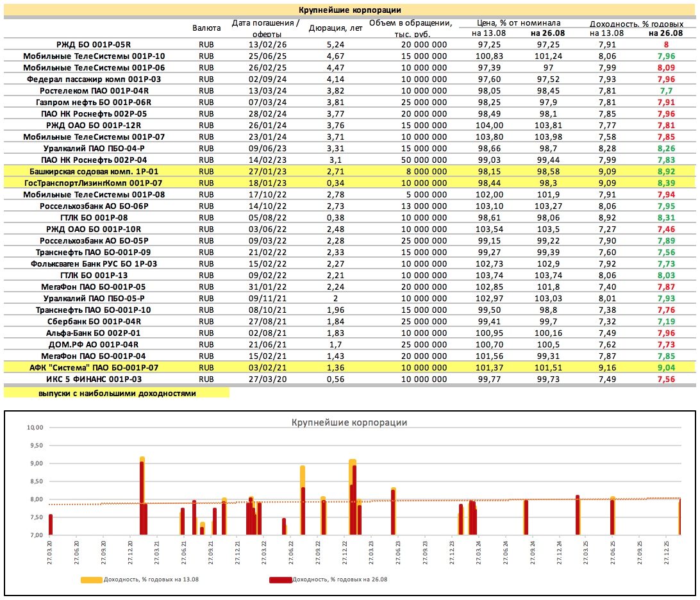Screen dimensions: 700x600
Task: Click the yellow 'выпуски с наибольшими доходностями' legend cell
Action: pyautogui.click(x=117, y=393)
